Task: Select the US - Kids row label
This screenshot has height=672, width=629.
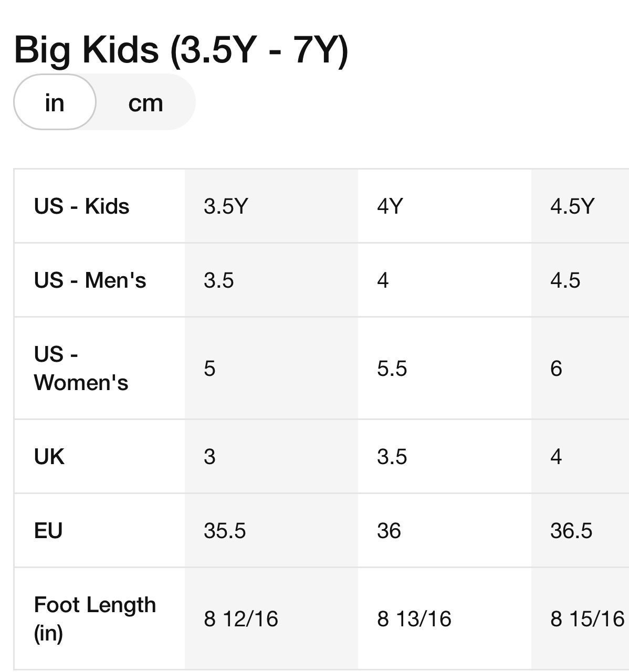Action: coord(81,206)
